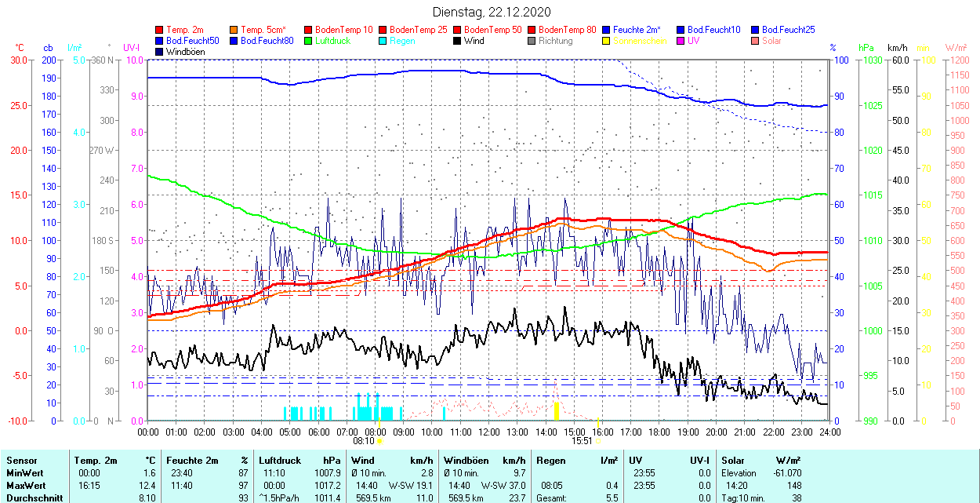
Task: Click the orange Temp. 5cm legend swatch
Action: click(234, 30)
